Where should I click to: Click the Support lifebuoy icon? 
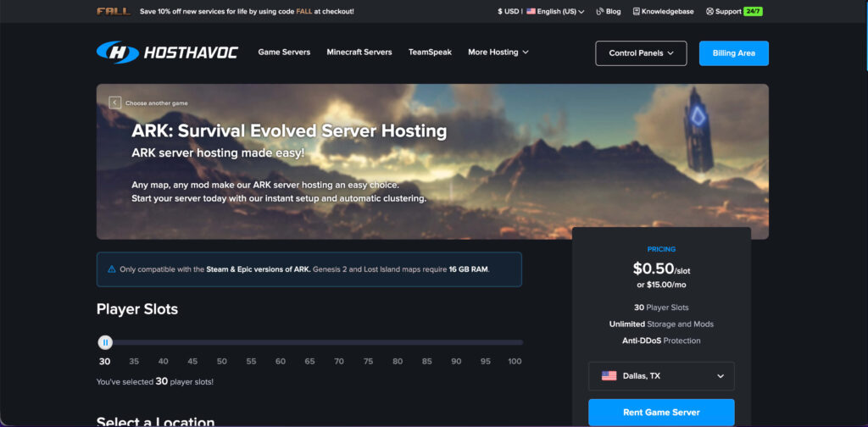click(x=709, y=12)
